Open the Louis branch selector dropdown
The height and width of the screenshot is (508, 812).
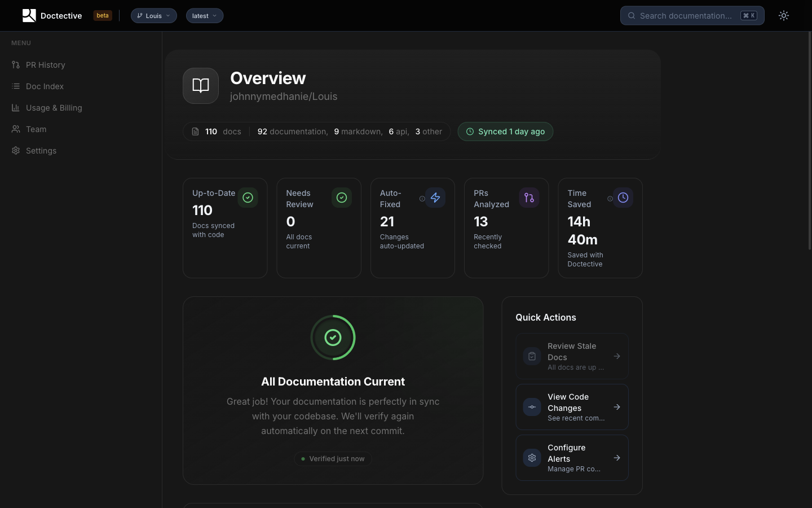coord(153,15)
